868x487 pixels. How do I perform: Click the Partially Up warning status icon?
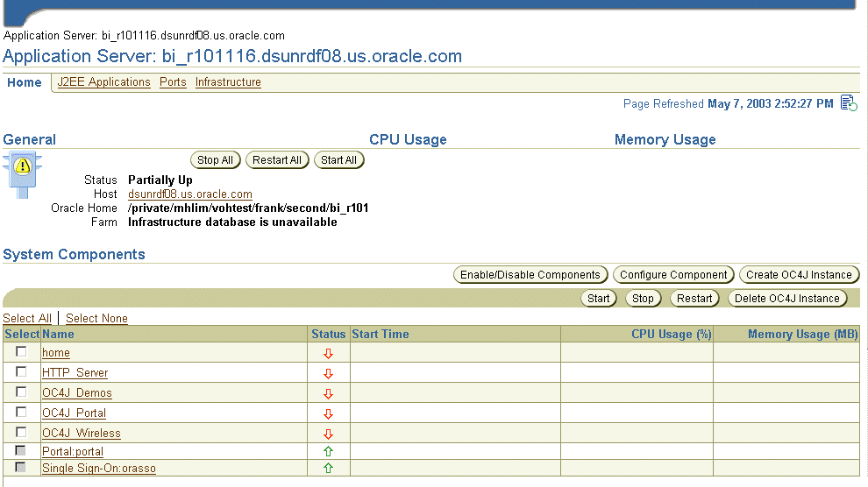pyautogui.click(x=22, y=174)
